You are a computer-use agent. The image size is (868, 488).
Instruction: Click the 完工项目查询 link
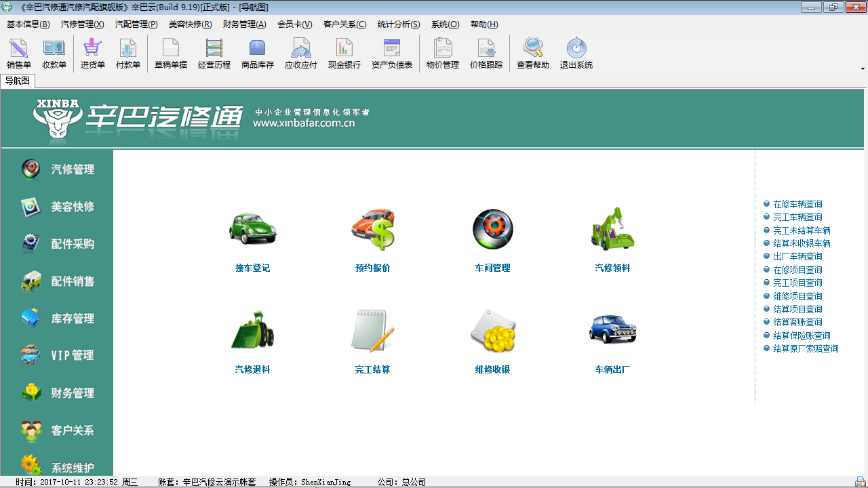[797, 283]
